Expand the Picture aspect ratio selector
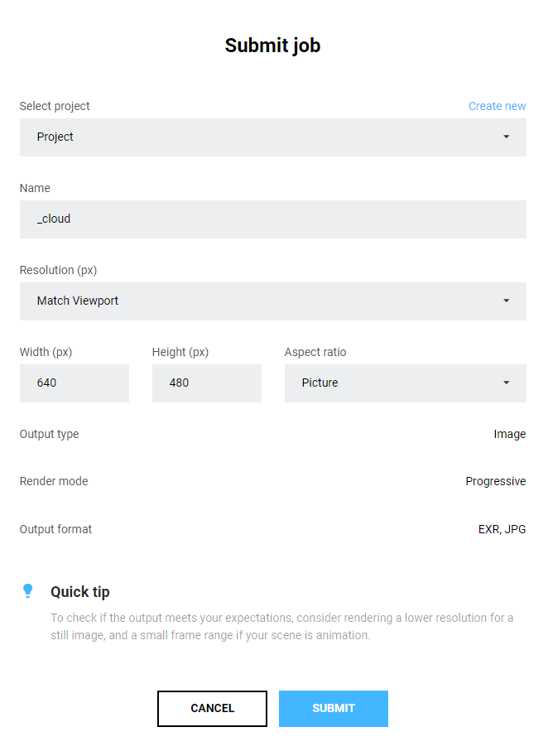This screenshot has height=756, width=548. [506, 383]
